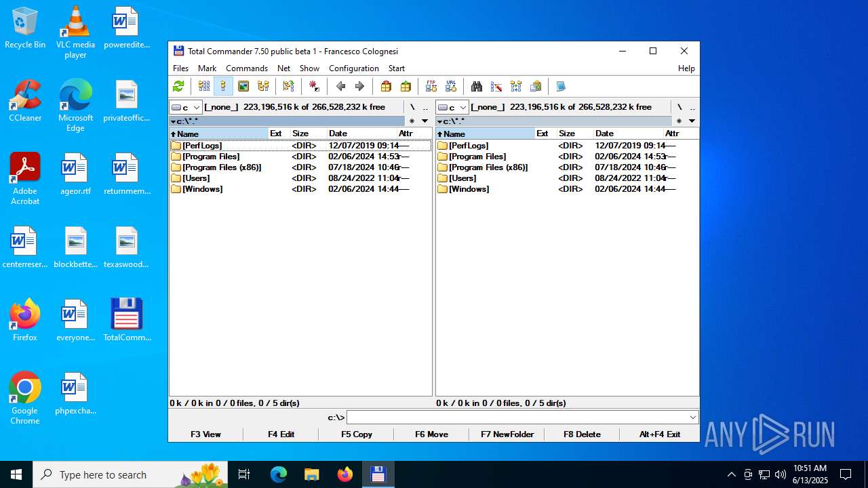Sort right panel by Ext column header
868x488 pixels.
[545, 134]
